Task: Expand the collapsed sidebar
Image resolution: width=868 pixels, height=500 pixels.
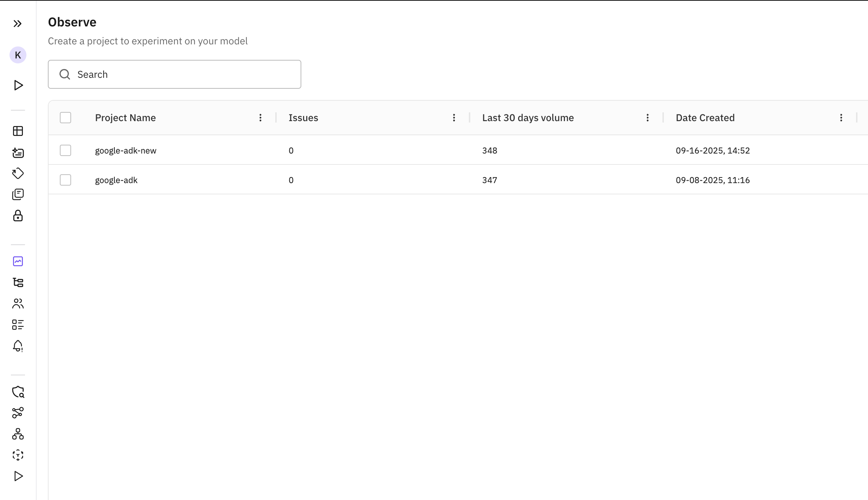Action: point(18,24)
